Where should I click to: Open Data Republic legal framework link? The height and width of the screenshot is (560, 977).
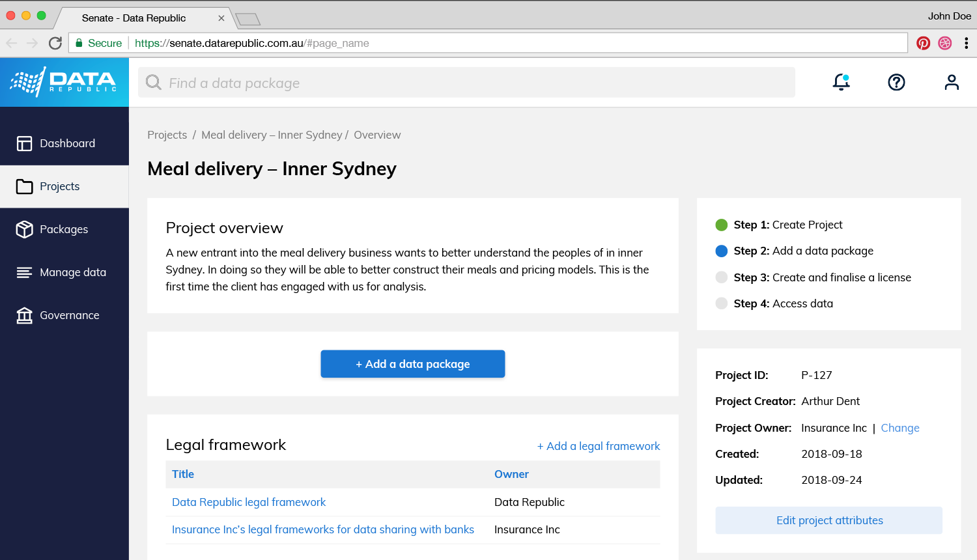tap(249, 502)
